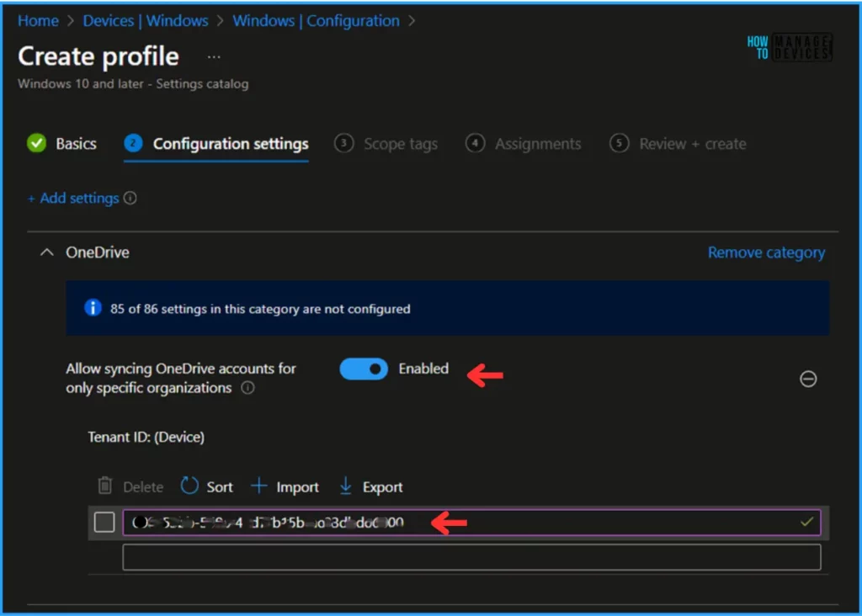Click the Basics green checkmark icon

coord(37,143)
